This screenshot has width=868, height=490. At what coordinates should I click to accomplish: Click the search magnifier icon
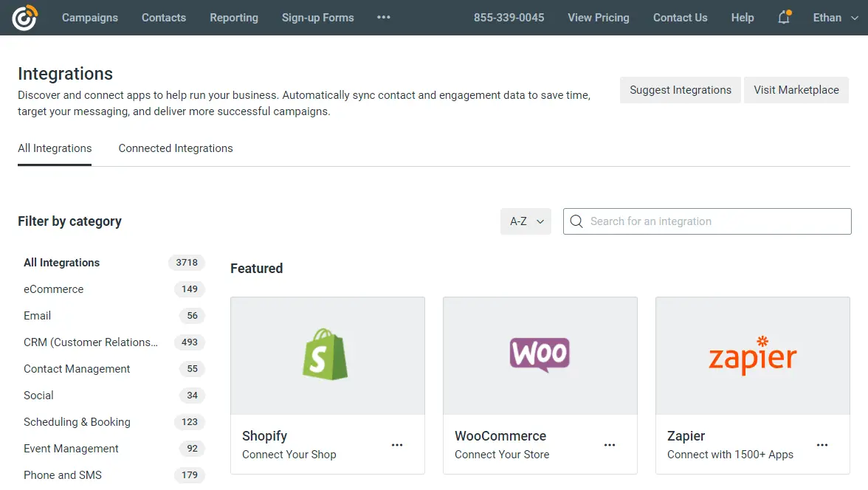[x=576, y=221]
